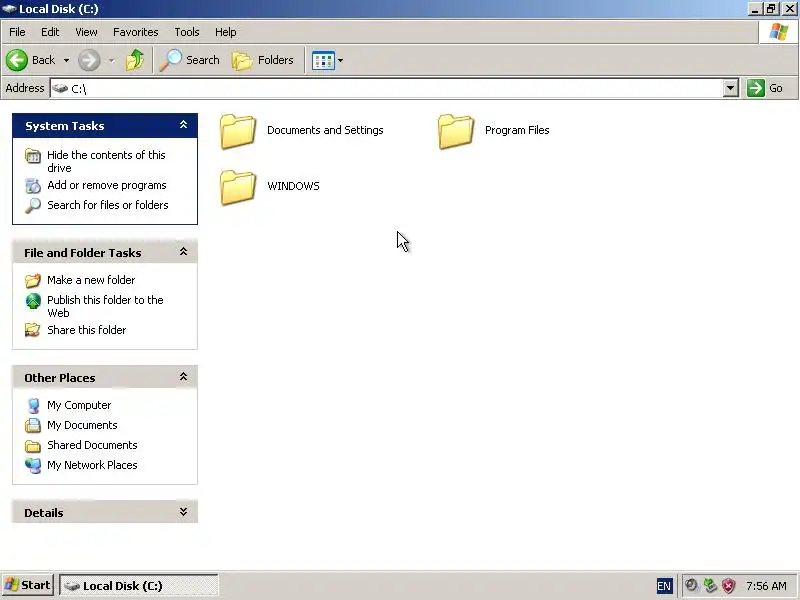Click the first gray system tray icon
Image resolution: width=800 pixels, height=600 pixels.
coord(691,585)
